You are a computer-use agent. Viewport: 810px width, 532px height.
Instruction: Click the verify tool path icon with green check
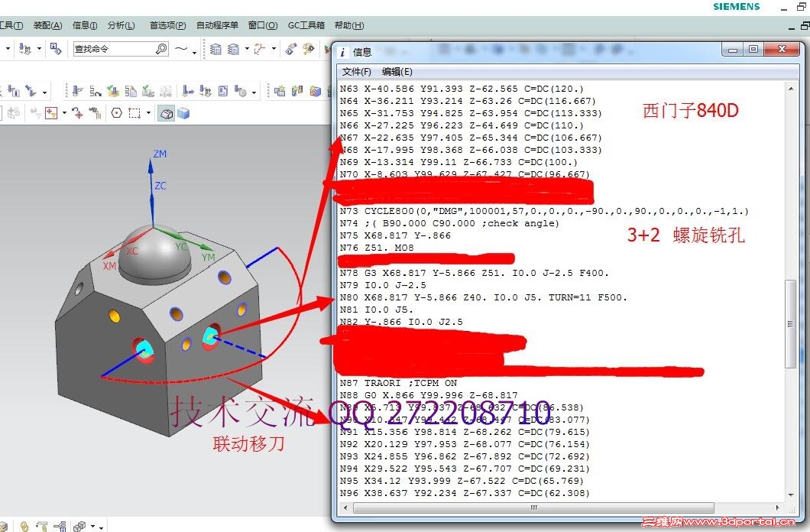tap(113, 92)
